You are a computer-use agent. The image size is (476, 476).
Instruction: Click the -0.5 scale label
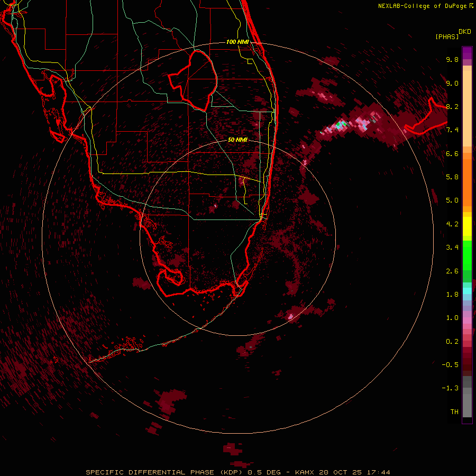(450, 365)
